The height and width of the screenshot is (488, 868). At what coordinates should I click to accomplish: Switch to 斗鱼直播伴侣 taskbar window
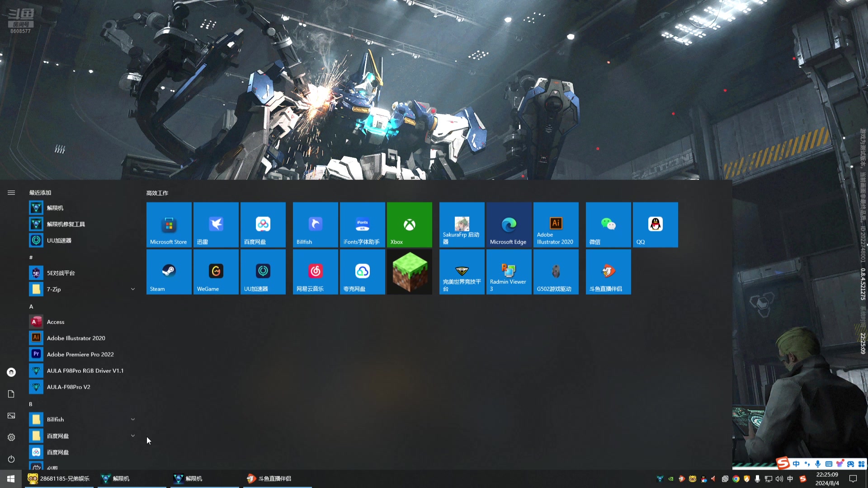coord(278,479)
